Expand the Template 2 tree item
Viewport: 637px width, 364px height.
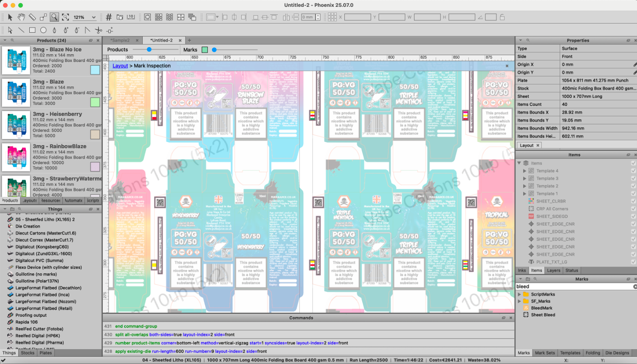(x=525, y=186)
